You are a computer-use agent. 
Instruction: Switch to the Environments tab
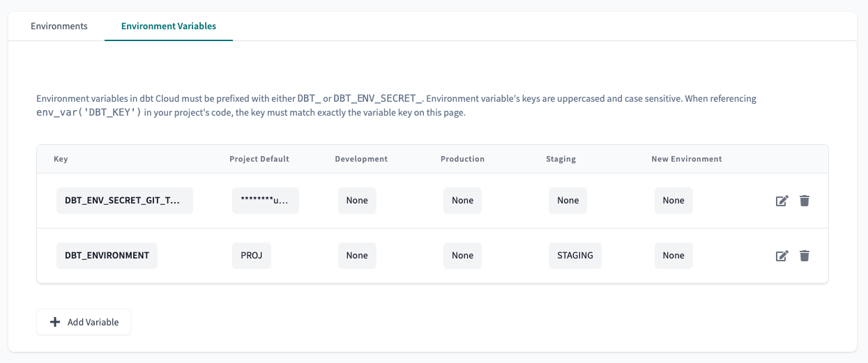point(59,26)
